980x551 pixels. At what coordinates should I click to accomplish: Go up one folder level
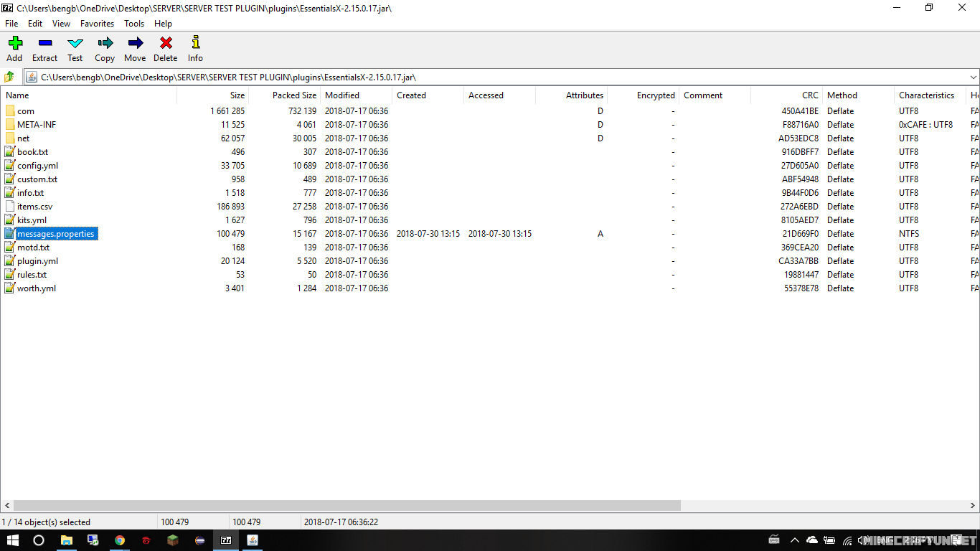coord(9,77)
